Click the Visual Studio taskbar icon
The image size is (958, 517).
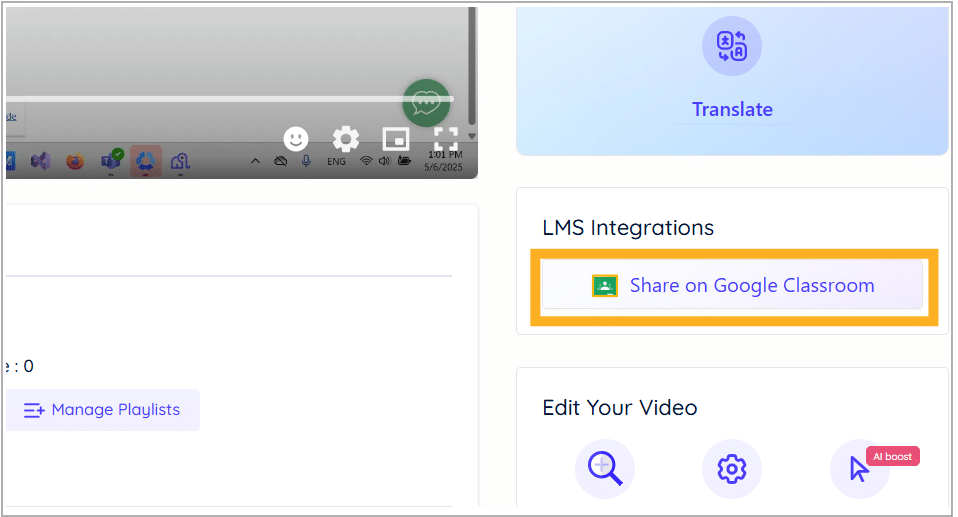click(41, 161)
